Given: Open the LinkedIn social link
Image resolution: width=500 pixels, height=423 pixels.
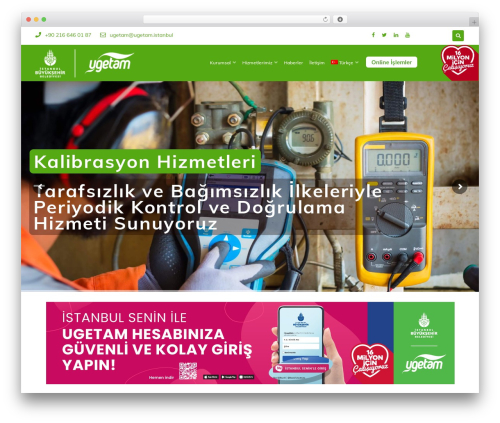Looking at the screenshot, I should [x=396, y=35].
